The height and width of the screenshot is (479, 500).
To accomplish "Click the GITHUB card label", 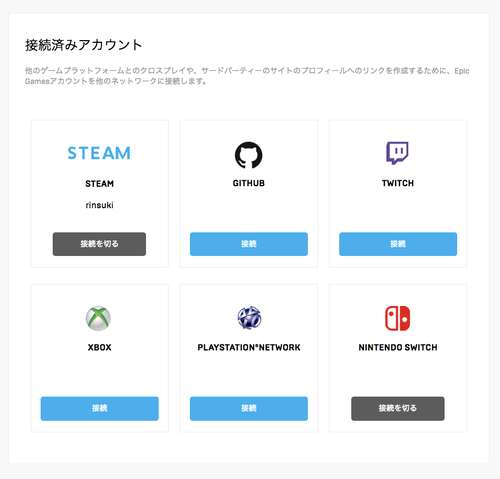I will [249, 183].
